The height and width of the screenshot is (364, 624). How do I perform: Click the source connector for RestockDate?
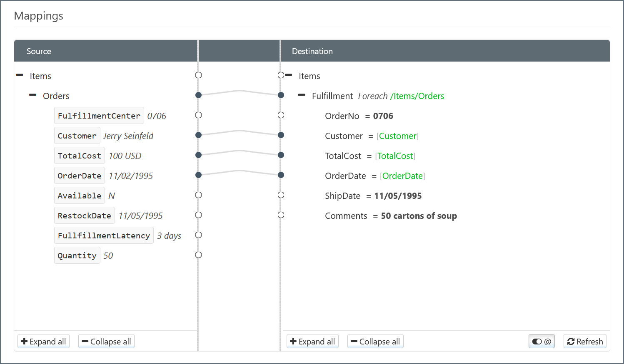[x=199, y=215]
